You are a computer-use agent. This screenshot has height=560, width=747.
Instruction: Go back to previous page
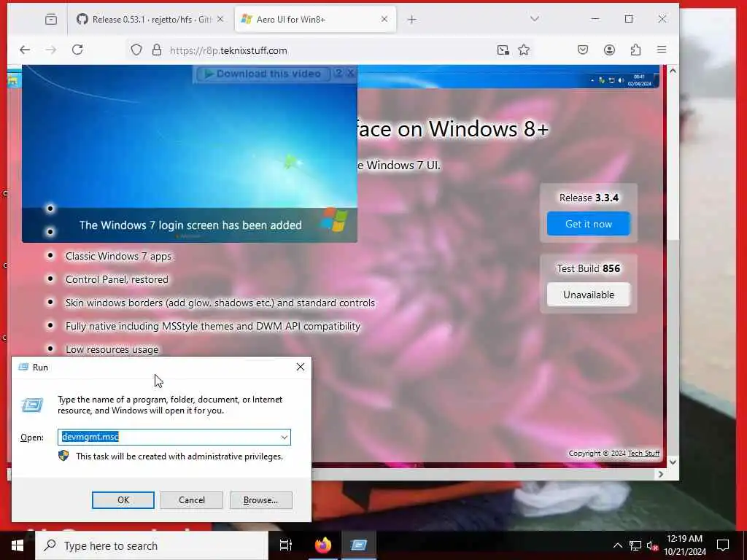[x=25, y=50]
